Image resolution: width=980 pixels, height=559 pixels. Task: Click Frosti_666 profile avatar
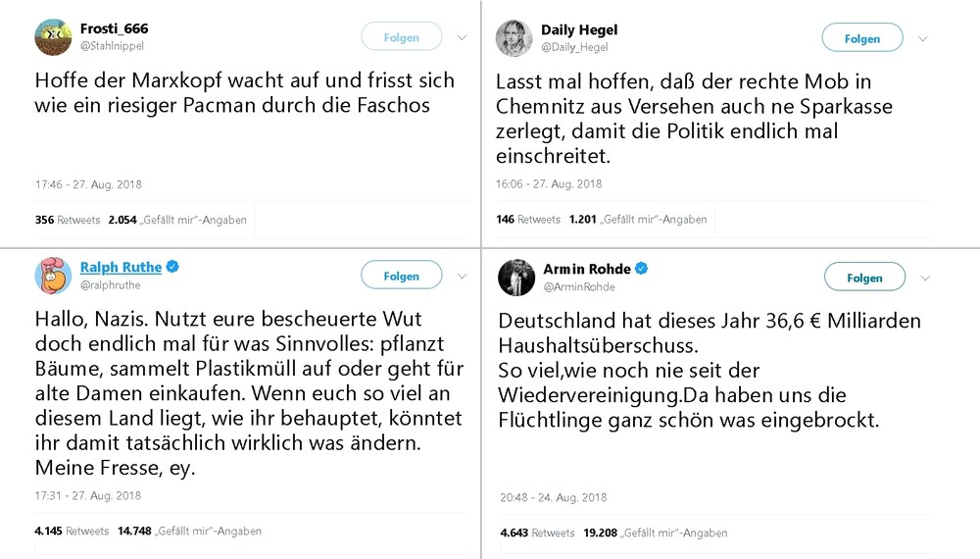[53, 37]
